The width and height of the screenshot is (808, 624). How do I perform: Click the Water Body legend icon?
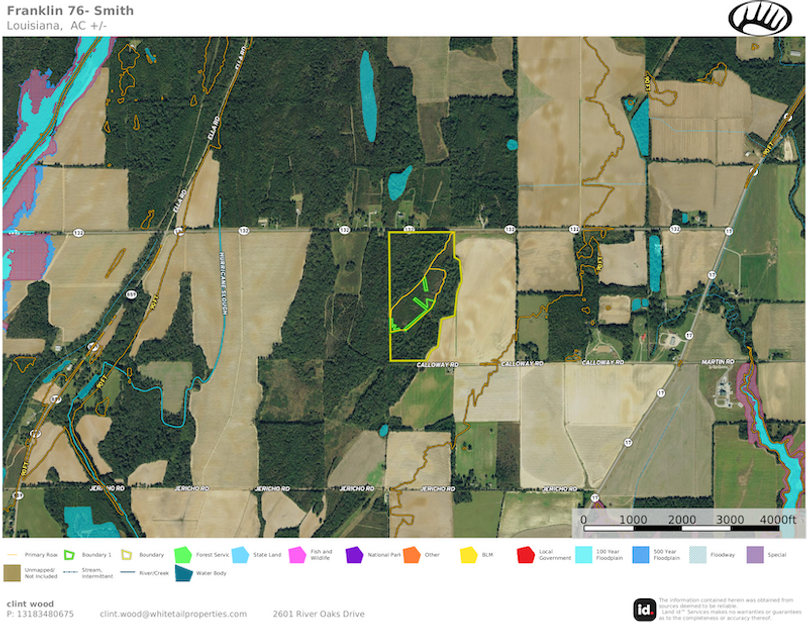(x=184, y=574)
